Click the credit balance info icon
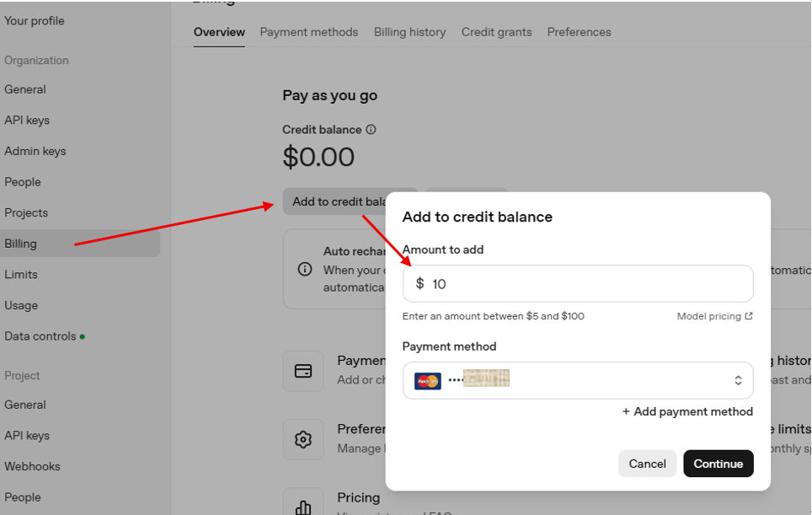 point(371,130)
